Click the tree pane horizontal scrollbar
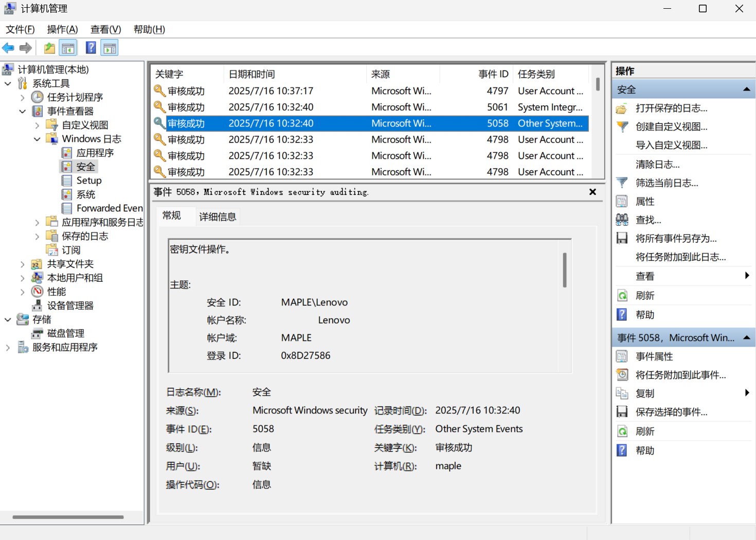Screen dimensions: 756x540 coord(68,517)
